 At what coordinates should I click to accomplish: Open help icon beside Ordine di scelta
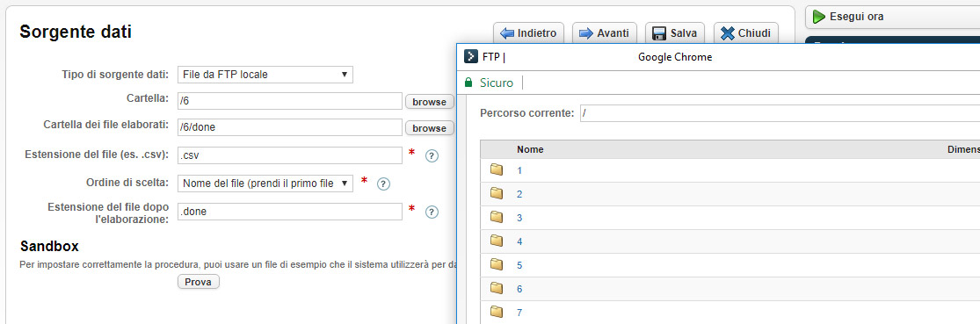point(384,184)
